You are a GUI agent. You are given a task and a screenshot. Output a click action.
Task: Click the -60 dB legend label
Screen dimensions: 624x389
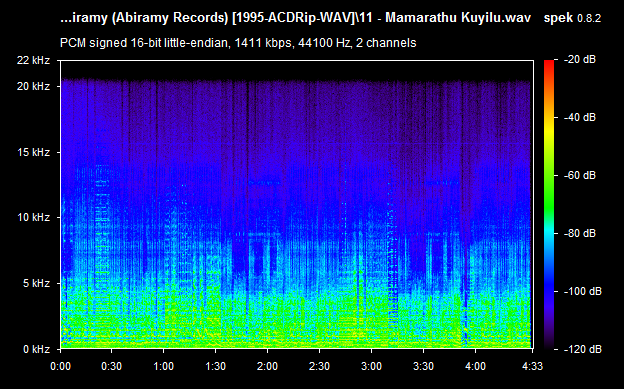[580, 175]
